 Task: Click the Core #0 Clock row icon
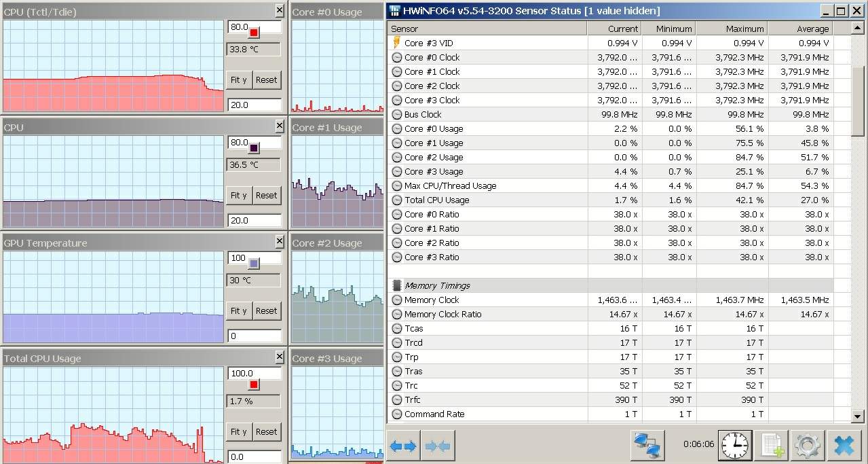coord(397,57)
